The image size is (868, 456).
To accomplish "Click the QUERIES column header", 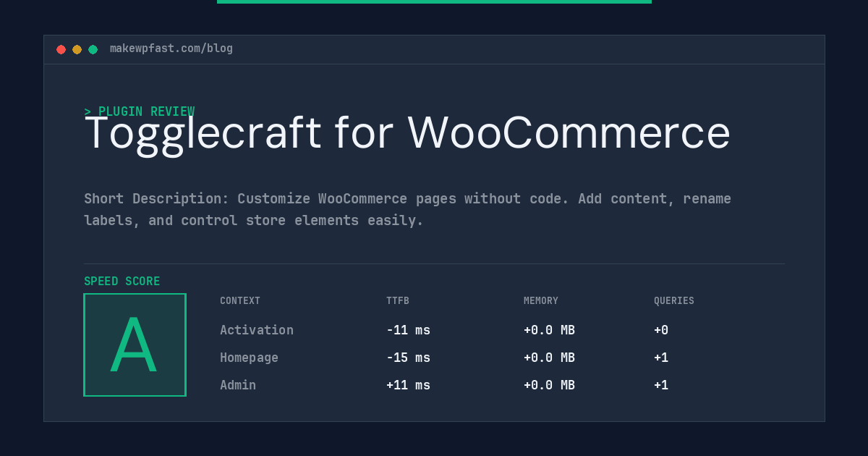I will [674, 301].
